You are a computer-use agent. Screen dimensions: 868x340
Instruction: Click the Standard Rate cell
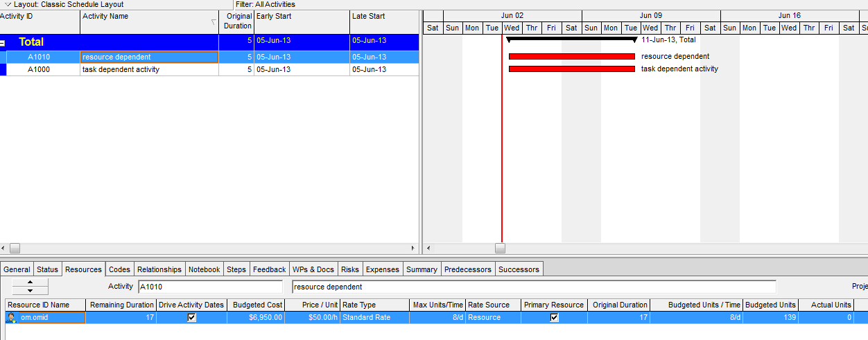[x=374, y=318]
